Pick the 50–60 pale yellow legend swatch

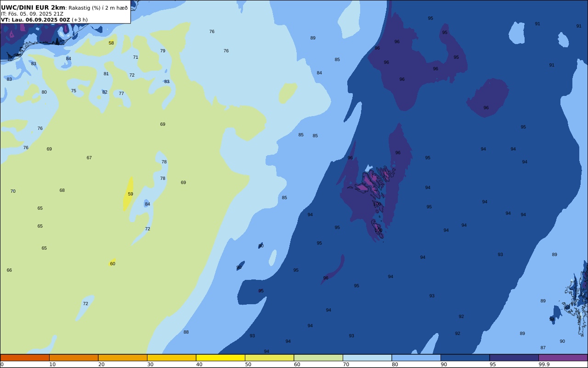(x=269, y=357)
